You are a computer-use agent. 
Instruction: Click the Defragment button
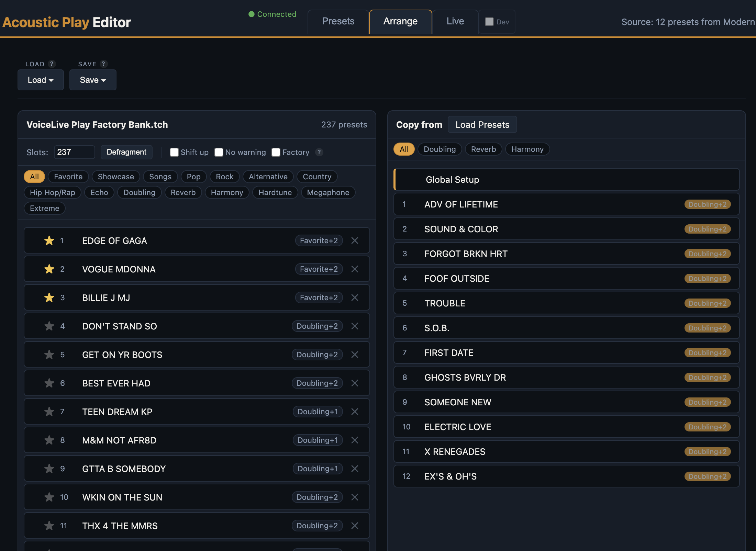[x=126, y=152]
